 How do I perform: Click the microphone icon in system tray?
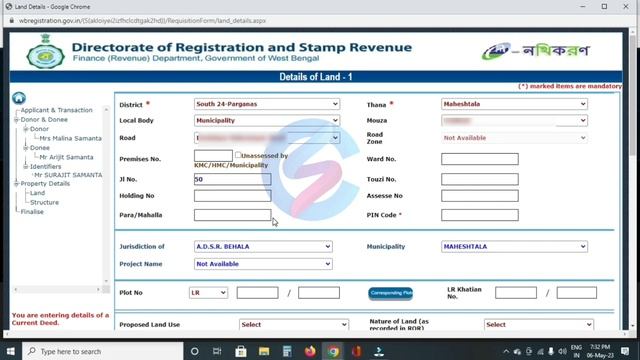click(551, 351)
